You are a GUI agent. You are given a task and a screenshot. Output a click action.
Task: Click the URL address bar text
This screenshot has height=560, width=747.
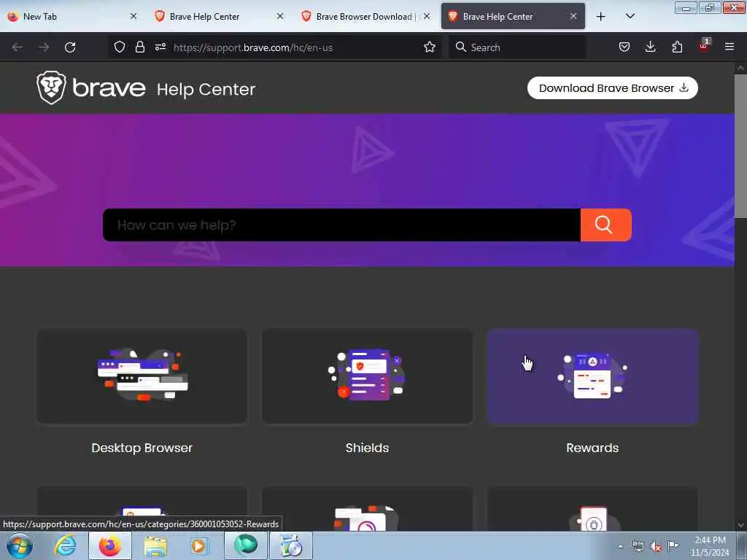(x=252, y=47)
